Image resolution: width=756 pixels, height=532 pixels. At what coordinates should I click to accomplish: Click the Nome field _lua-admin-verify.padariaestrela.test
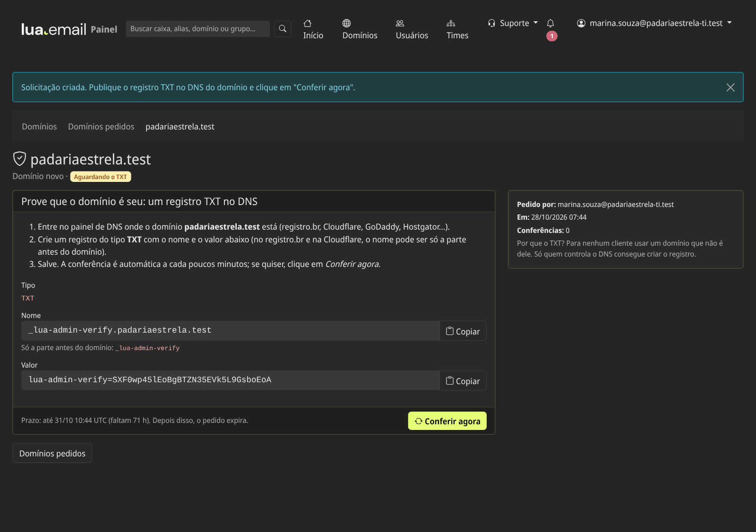coord(230,331)
